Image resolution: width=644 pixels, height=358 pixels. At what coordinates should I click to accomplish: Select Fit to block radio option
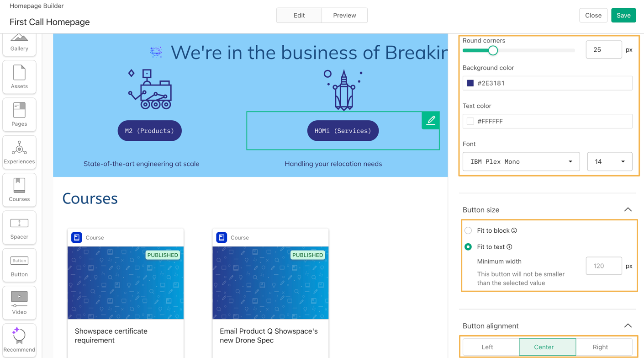468,230
